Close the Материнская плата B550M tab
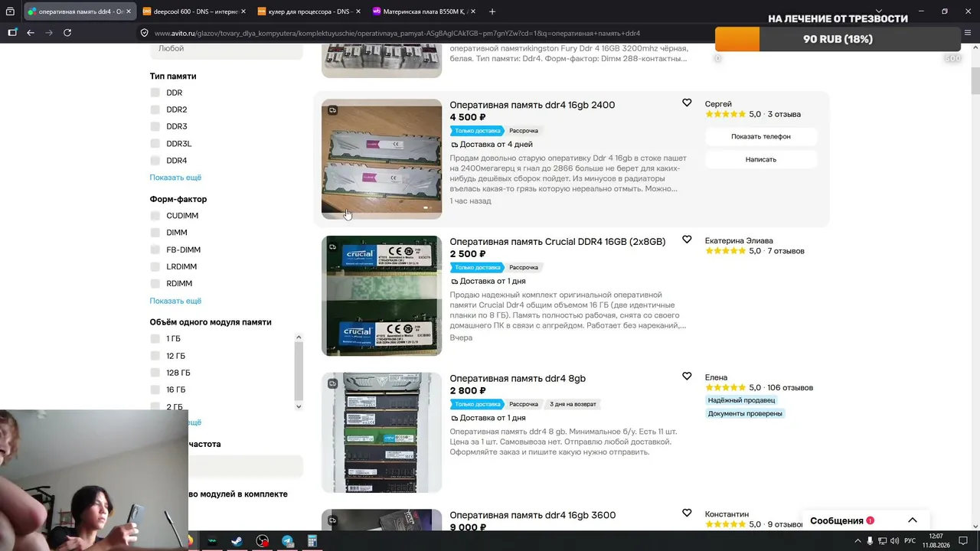This screenshot has height=551, width=980. click(473, 11)
